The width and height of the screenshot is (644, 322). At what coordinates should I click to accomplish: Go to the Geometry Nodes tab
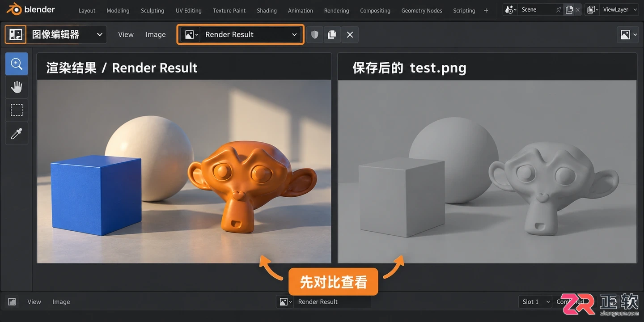pos(422,10)
